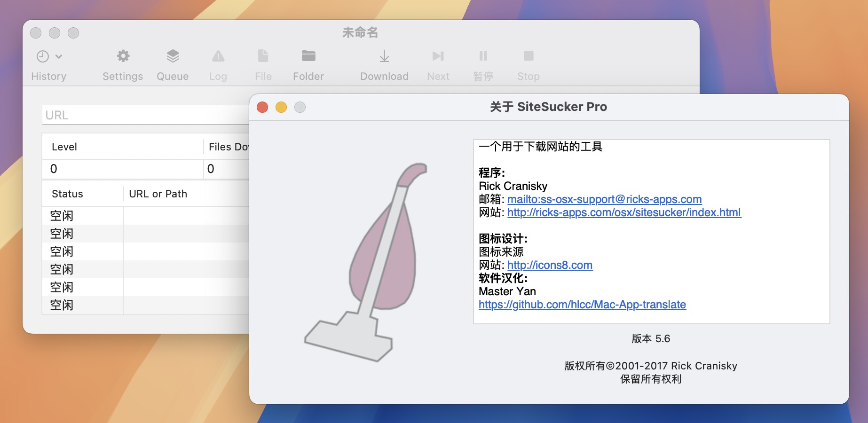This screenshot has width=868, height=423.
Task: Click the copyright 2001-2017 Rick Cranisky text
Action: coord(651,366)
